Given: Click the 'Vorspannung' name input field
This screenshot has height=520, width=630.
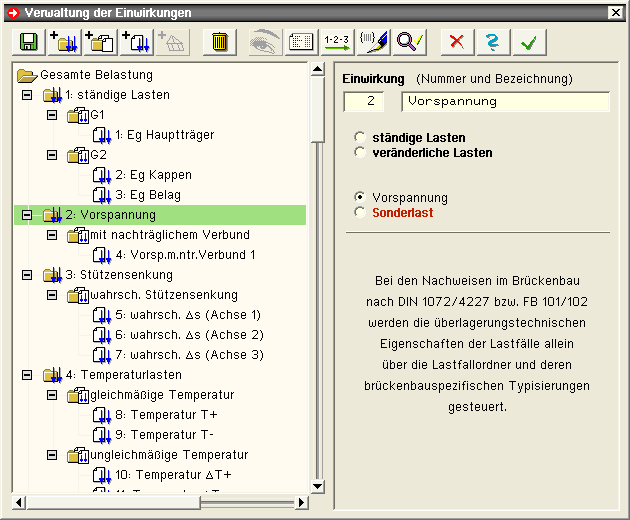Looking at the screenshot, I should click(505, 101).
